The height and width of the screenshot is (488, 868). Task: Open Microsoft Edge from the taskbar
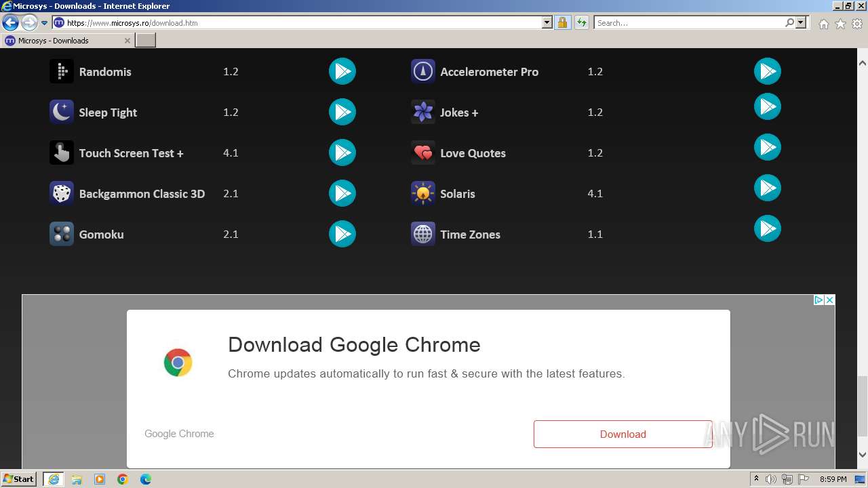[x=146, y=479]
